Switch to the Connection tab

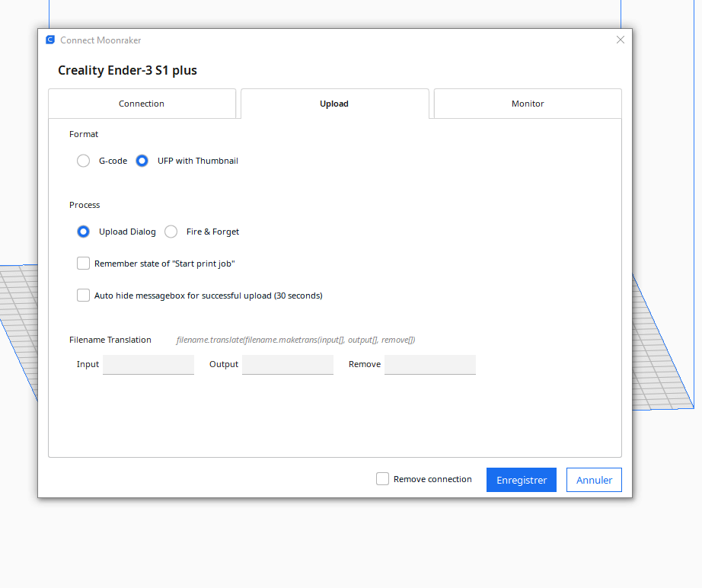[x=142, y=104]
